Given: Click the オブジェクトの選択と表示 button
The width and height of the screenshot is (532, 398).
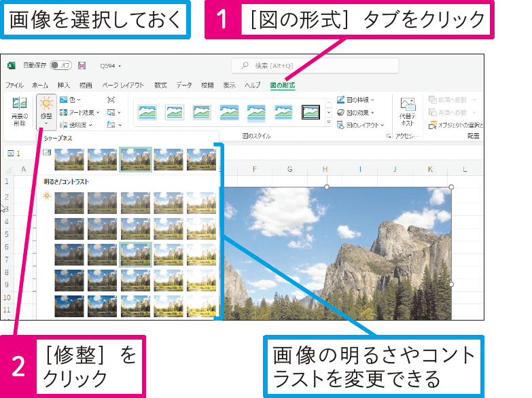Looking at the screenshot, I should [x=456, y=125].
